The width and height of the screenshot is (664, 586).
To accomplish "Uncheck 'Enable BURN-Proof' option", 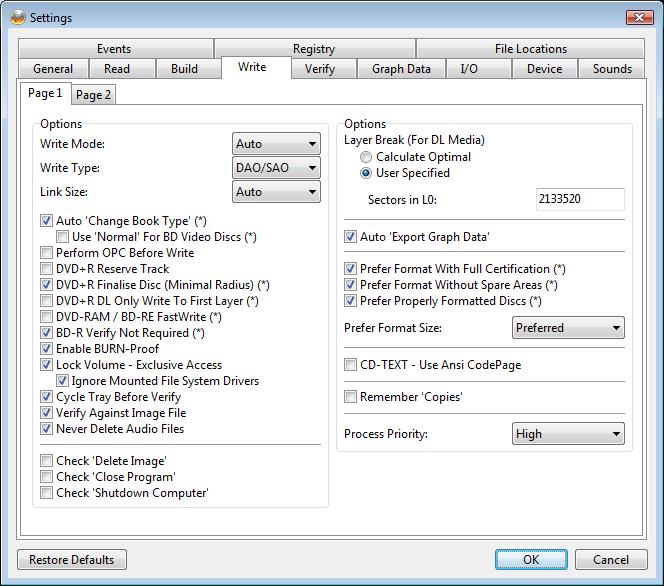I will coord(47,349).
